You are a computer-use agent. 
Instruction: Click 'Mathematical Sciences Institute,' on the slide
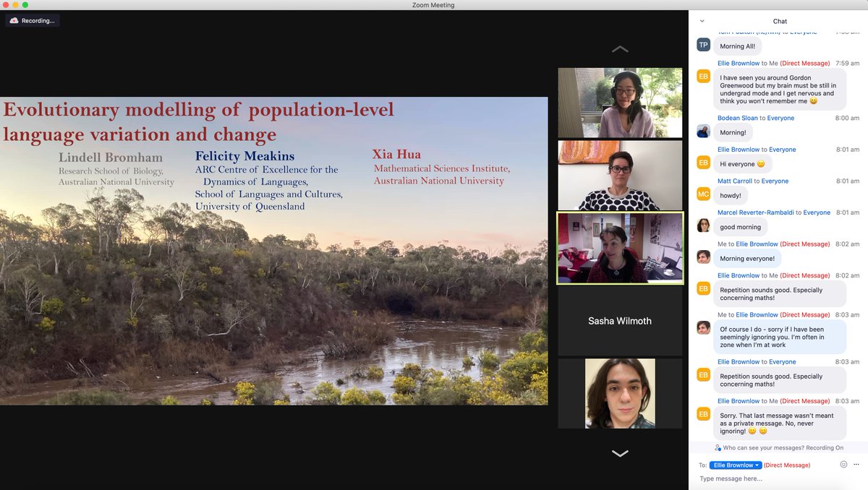(442, 168)
